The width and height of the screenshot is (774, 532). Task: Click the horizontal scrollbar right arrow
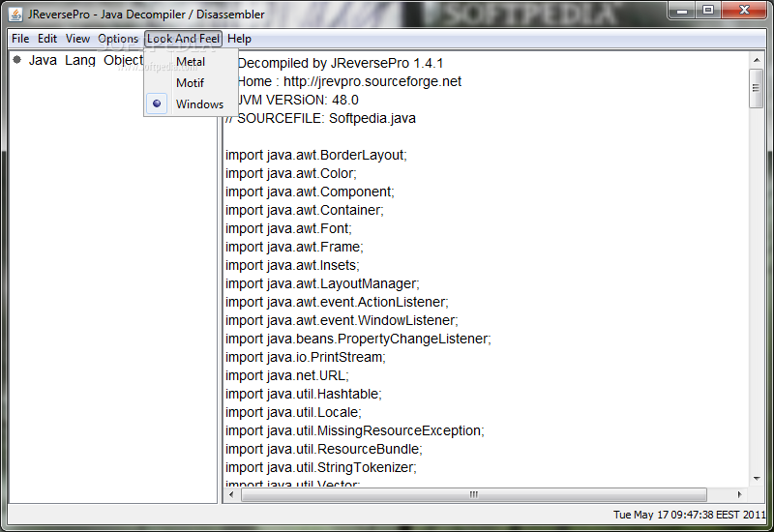coord(739,494)
